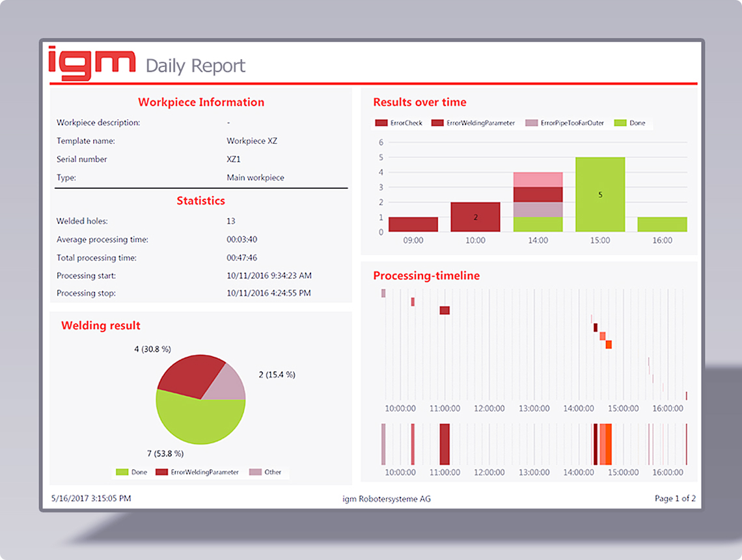Select the 10:00 red bar labeled 2
This screenshot has height=560, width=742.
coord(475,217)
